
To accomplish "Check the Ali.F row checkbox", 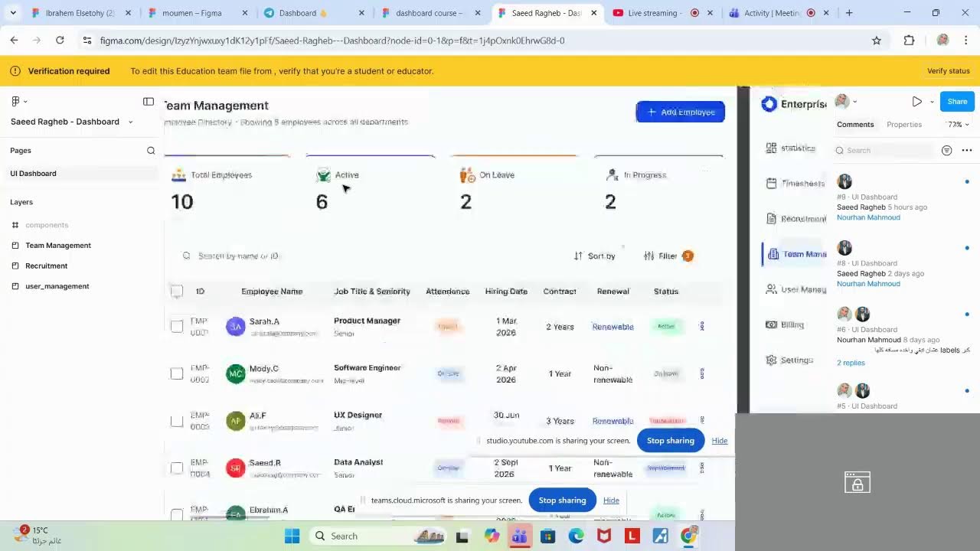I will [177, 421].
